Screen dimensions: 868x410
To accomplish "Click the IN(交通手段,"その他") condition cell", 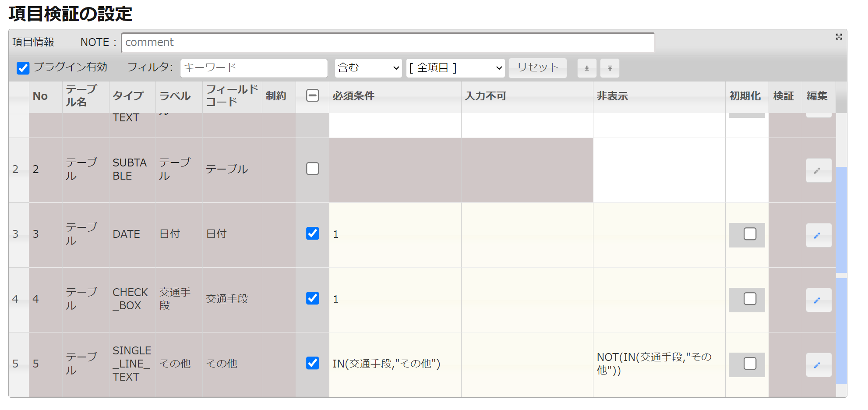I will 395,364.
